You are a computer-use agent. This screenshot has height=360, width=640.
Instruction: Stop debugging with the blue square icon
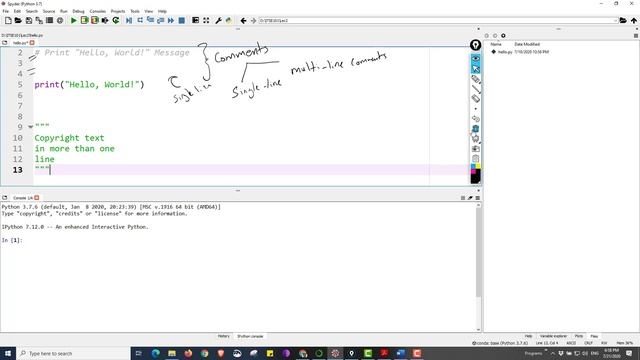pyautogui.click(x=182, y=20)
